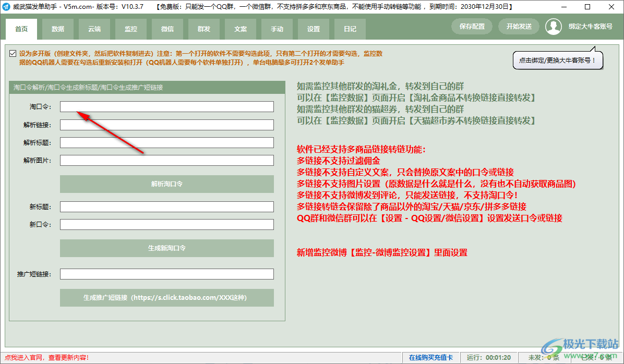Open the 群发 tab
Image resolution: width=624 pixels, height=364 pixels.
(x=204, y=29)
